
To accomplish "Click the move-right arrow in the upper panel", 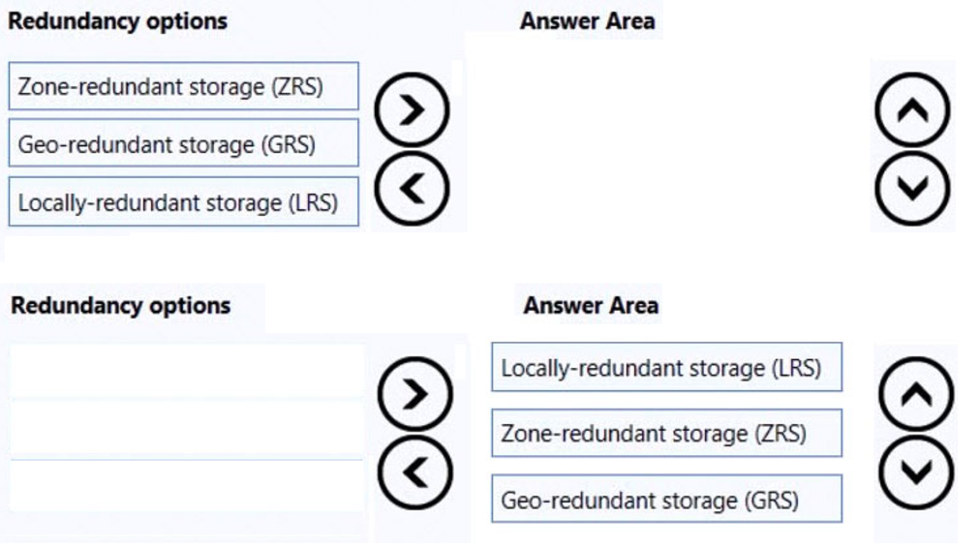I will tap(411, 111).
